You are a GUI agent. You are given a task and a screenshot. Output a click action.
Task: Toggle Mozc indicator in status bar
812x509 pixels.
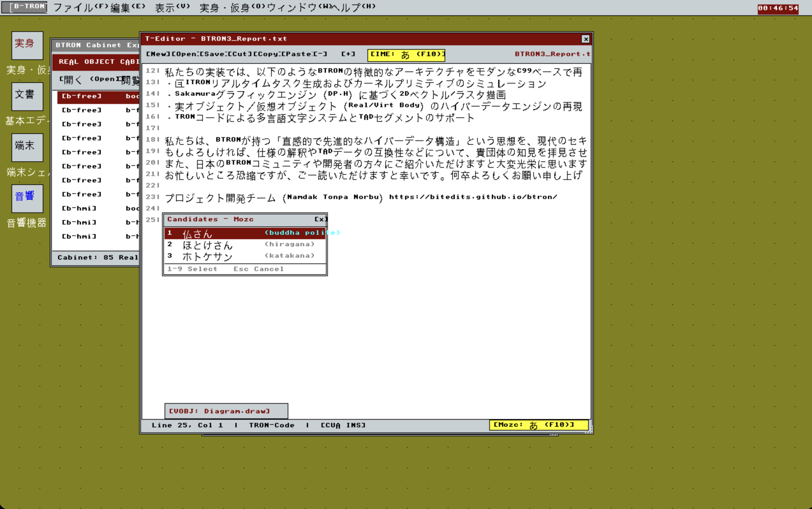[539, 425]
